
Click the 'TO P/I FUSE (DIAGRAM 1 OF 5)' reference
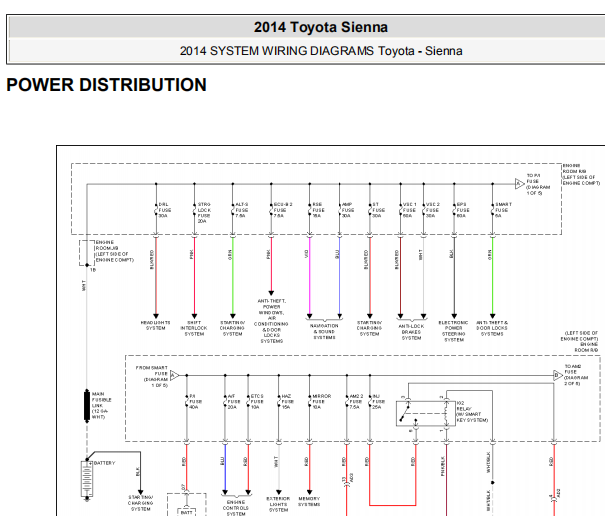[538, 184]
